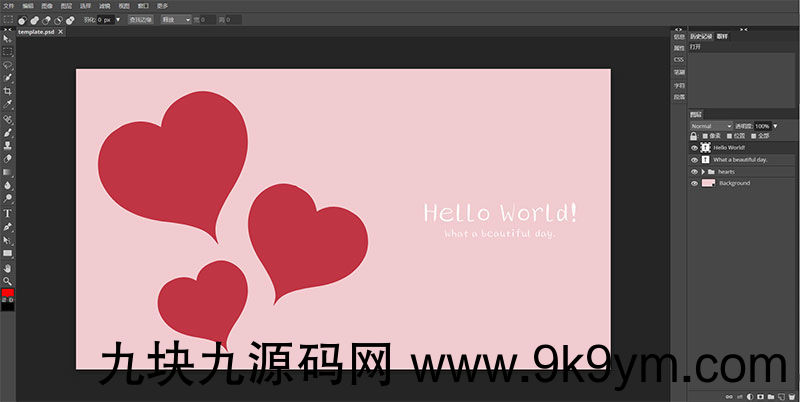Select the Rectangle Select tool
This screenshot has width=800, height=402.
(7, 52)
